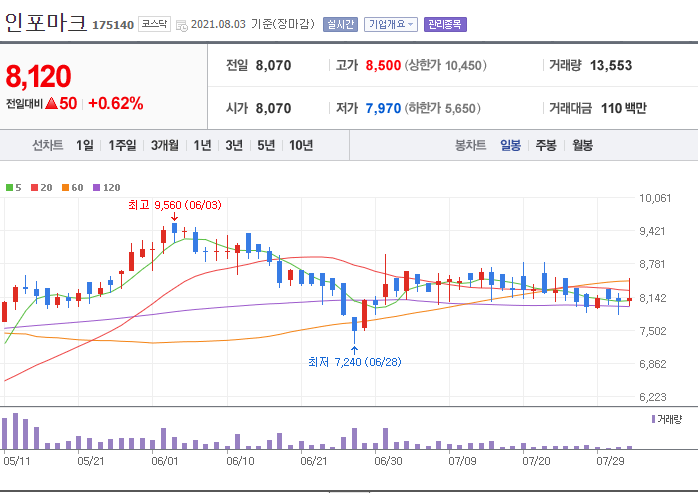Click the 10,061 price axis label
Screen dimensions: 698x493
point(655,198)
